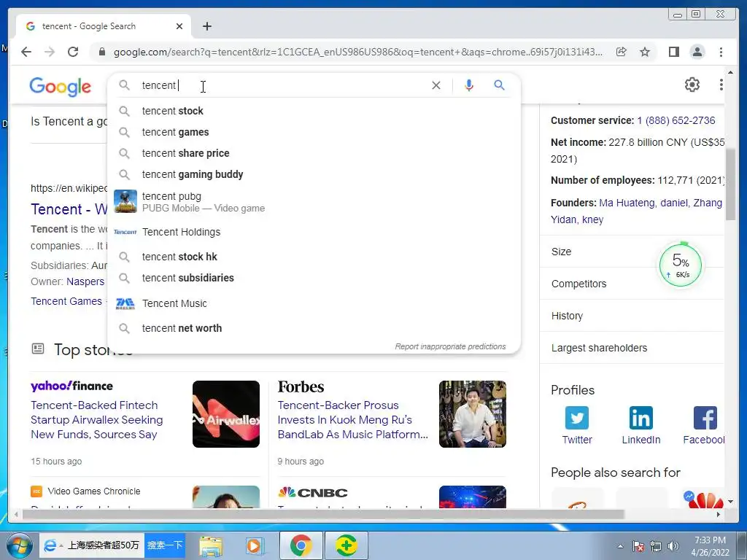The height and width of the screenshot is (560, 747).
Task: Pick the 'tencent pubg' PUBG Mobile suggestion
Action: (314, 202)
